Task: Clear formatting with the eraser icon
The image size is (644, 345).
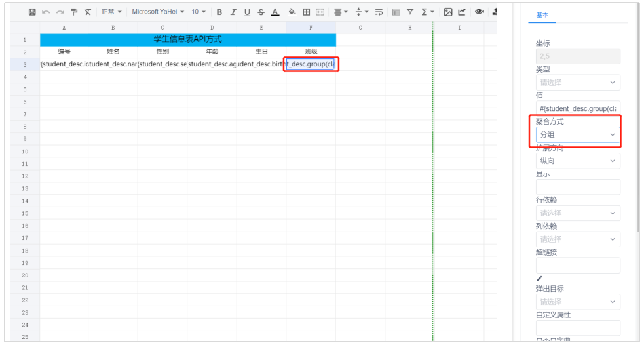Action: (88, 12)
